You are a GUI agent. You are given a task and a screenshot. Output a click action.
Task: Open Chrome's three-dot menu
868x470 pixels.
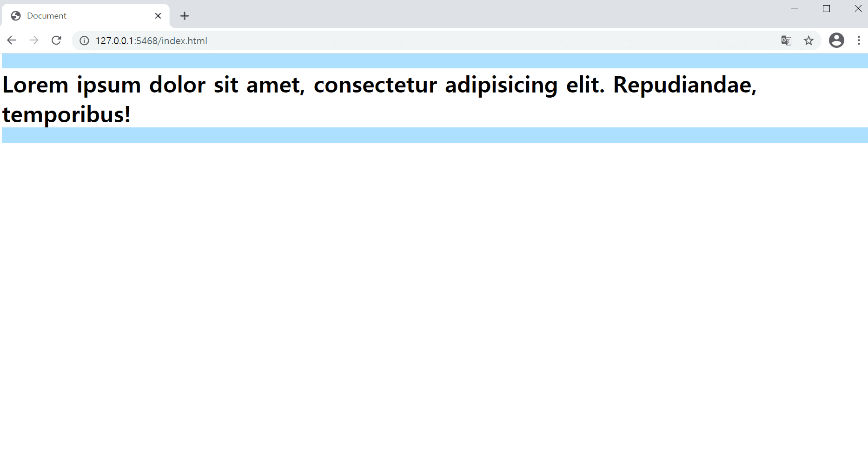tap(859, 40)
